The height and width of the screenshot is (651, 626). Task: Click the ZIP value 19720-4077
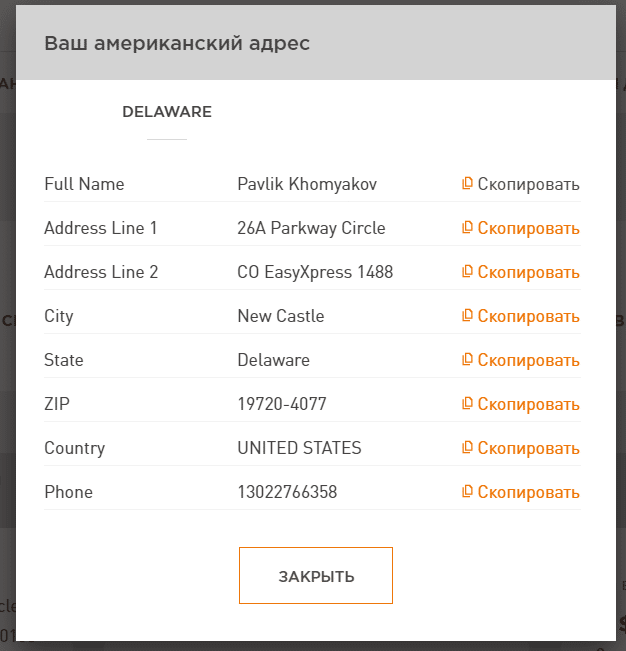click(x=282, y=404)
